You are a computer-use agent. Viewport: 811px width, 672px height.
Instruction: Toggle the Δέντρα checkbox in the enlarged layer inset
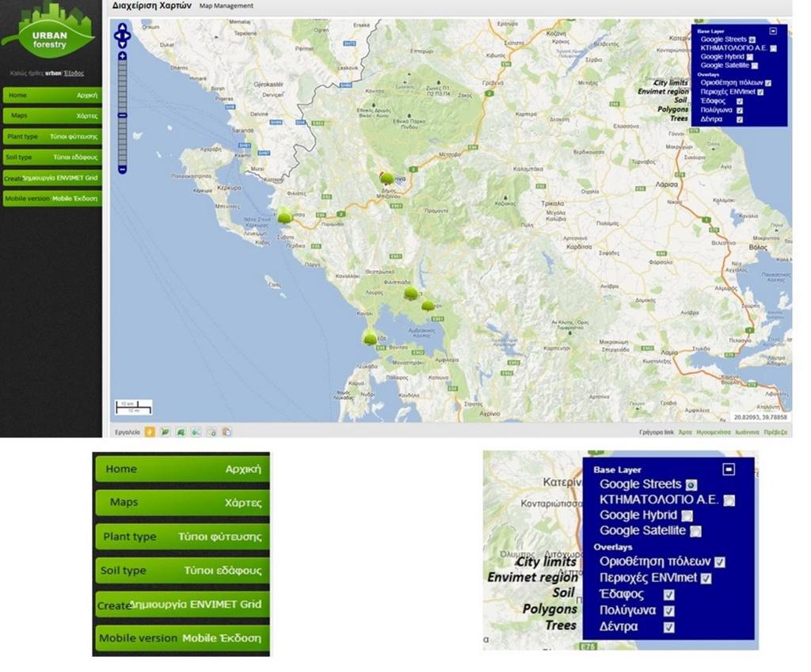668,628
